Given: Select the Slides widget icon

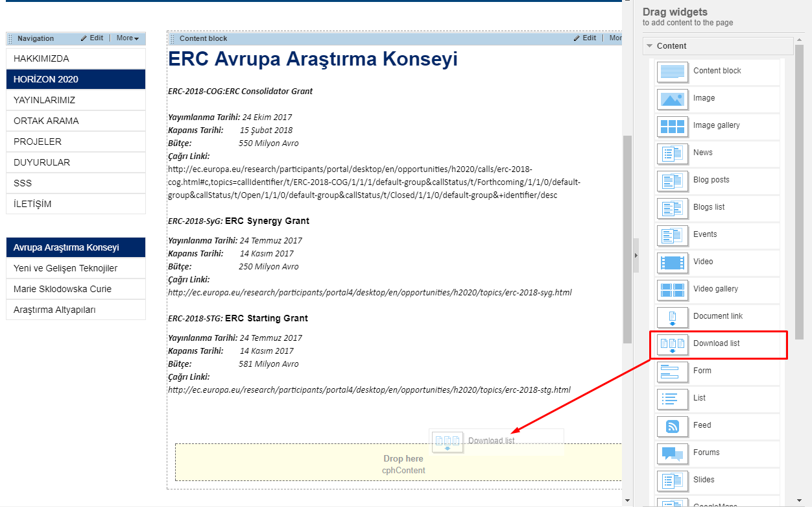Looking at the screenshot, I should coord(673,480).
